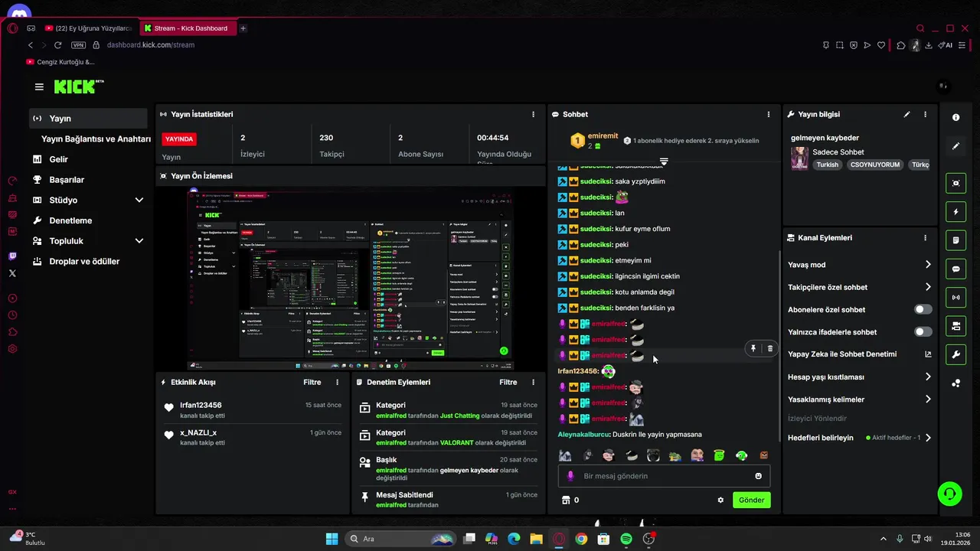The image size is (980, 551).
Task: Open Hedefleri belirleyin chevron
Action: point(928,438)
